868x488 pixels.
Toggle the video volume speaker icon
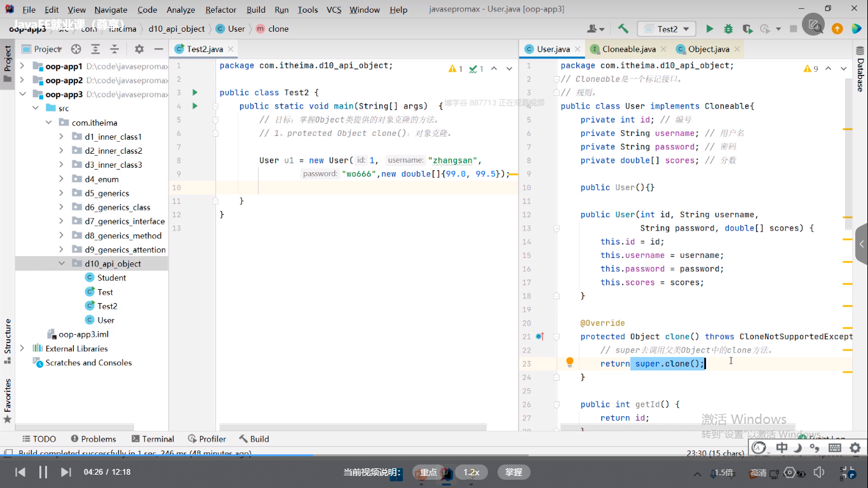(x=819, y=472)
